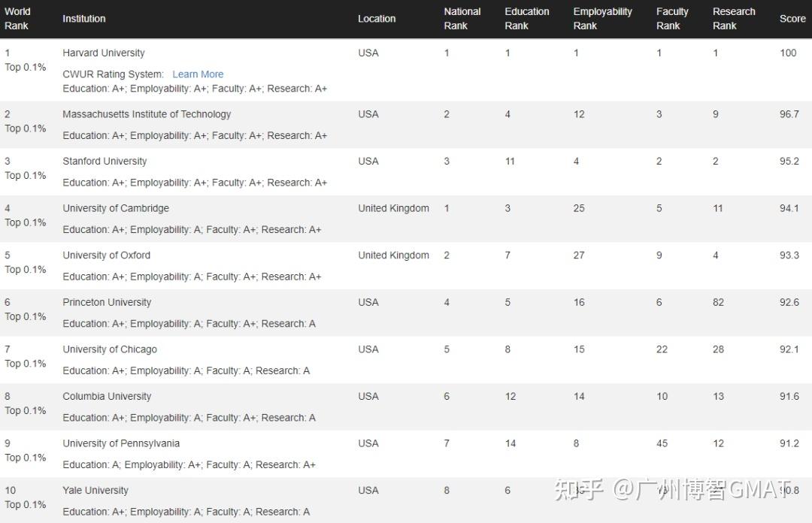The width and height of the screenshot is (812, 523).
Task: Click Harvard's rating line with Research: A+
Action: click(x=195, y=89)
